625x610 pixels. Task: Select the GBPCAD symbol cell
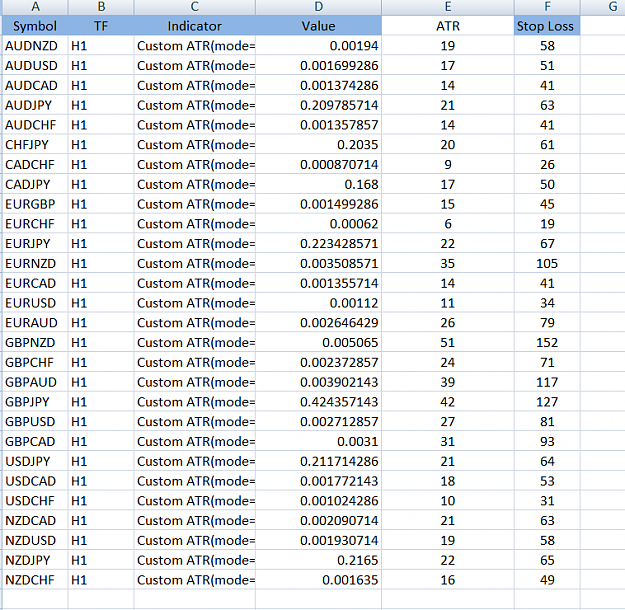click(x=35, y=441)
